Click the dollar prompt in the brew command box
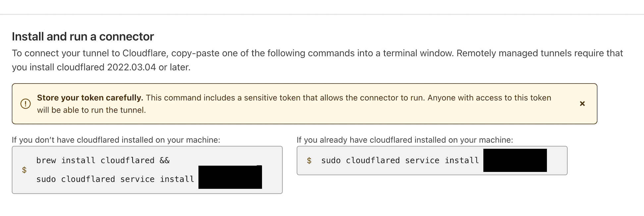Image resolution: width=644 pixels, height=216 pixels. coord(24,170)
